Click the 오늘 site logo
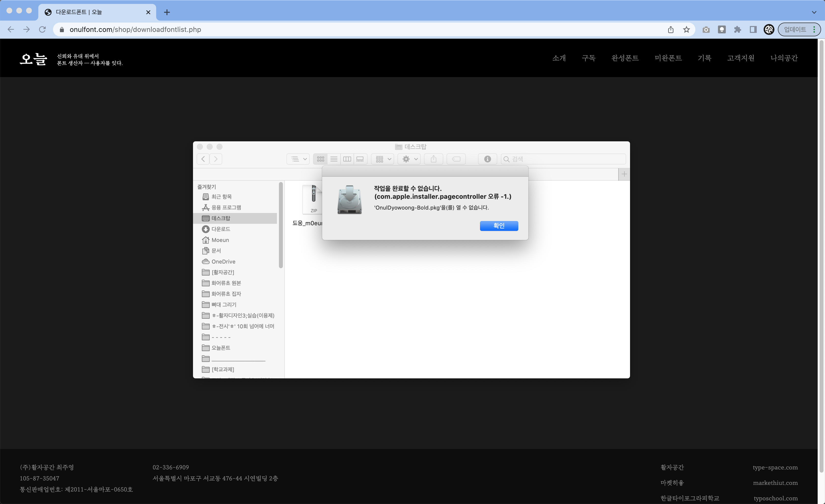 click(33, 59)
